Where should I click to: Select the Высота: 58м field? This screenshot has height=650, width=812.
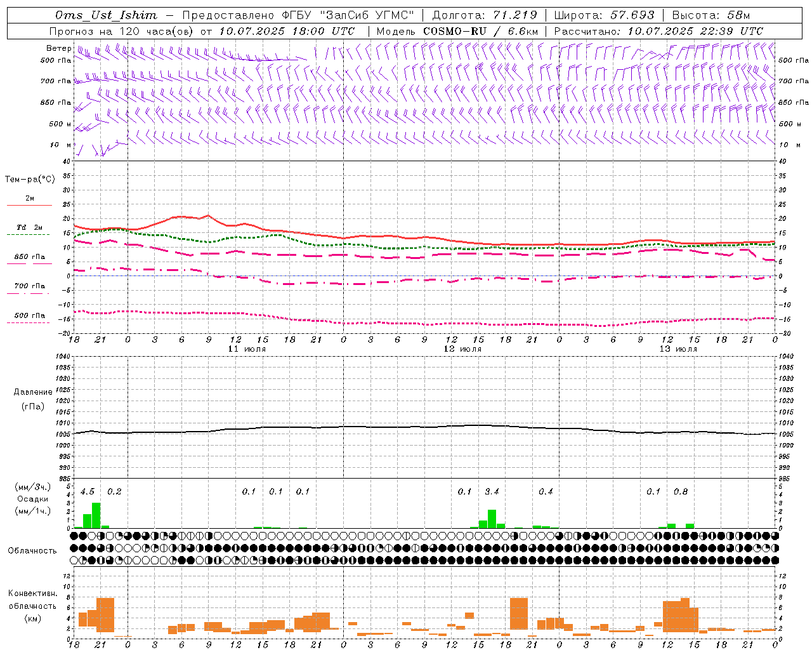710,15
